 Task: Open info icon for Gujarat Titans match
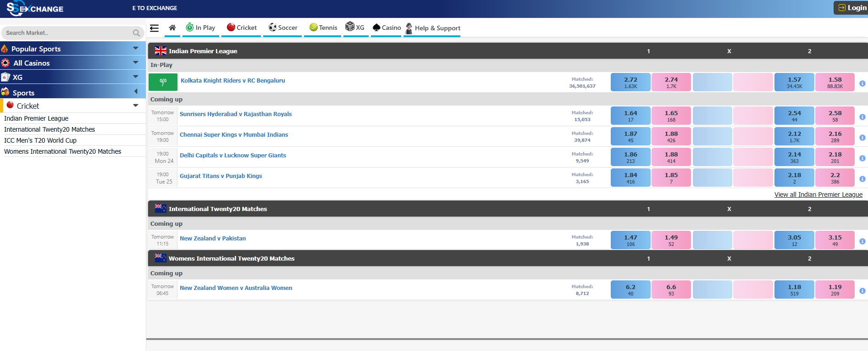(x=862, y=179)
